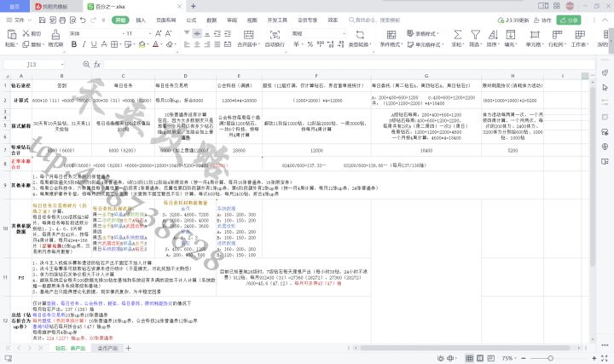Viewport: 614px width, 364px height.
Task: Toggle bold formatting
Action: pos(72,43)
